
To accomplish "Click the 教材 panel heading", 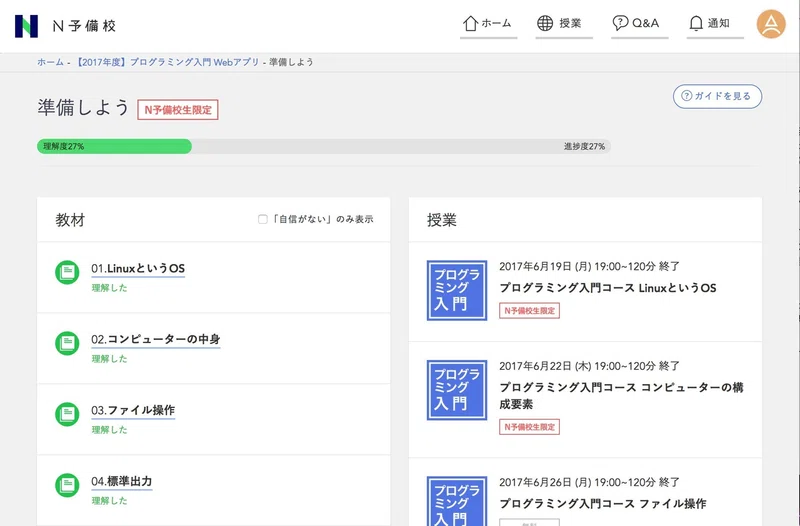I will click(x=70, y=220).
